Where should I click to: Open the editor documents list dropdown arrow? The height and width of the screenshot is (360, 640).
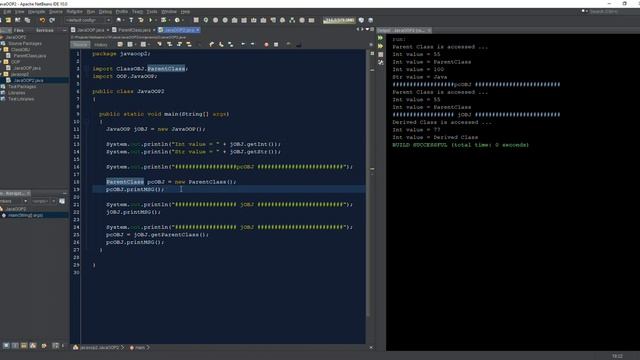[367, 29]
